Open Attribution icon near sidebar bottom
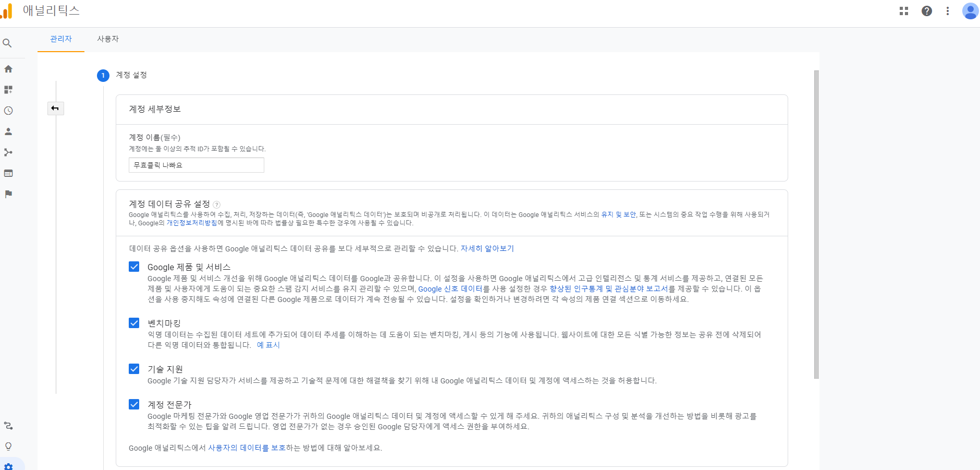This screenshot has height=470, width=980. click(8, 426)
